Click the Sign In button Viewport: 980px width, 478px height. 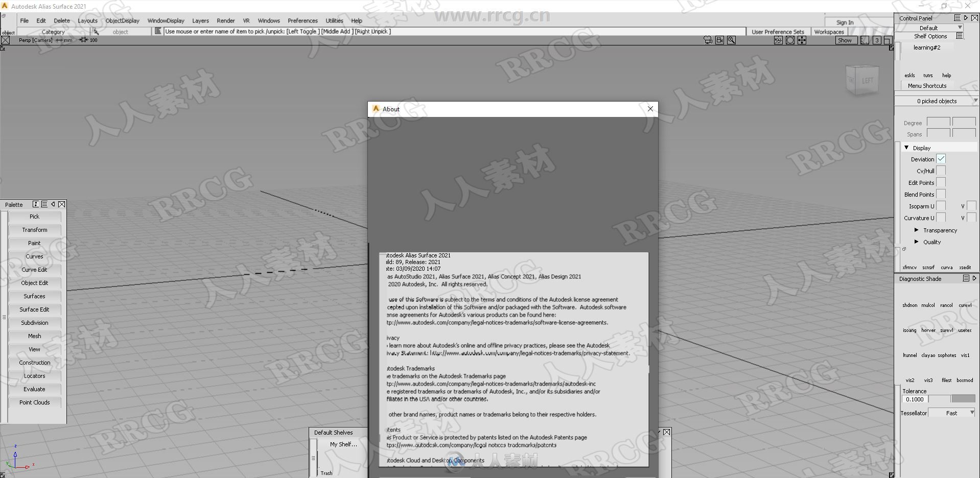(845, 22)
